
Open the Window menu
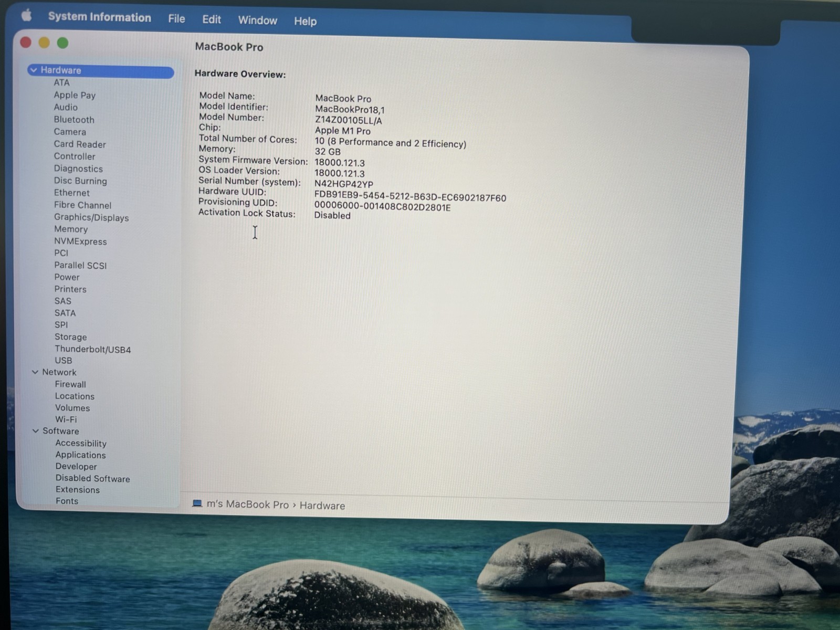point(257,20)
